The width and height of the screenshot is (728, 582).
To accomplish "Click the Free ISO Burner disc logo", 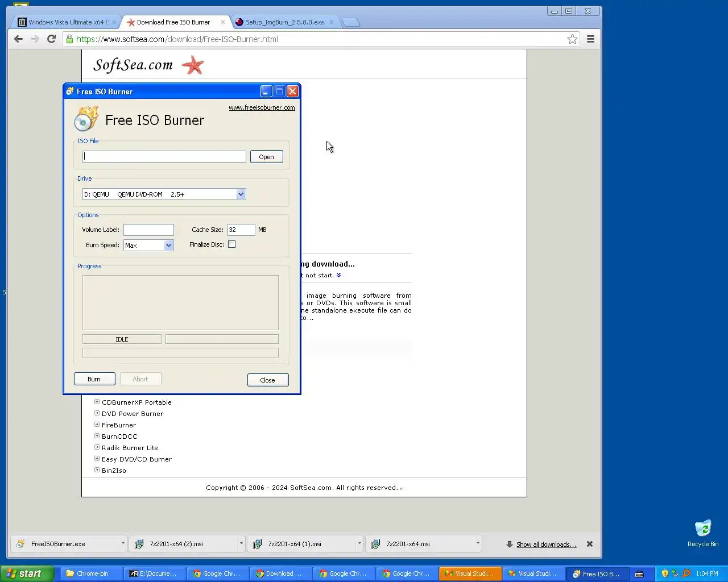I will coord(86,119).
